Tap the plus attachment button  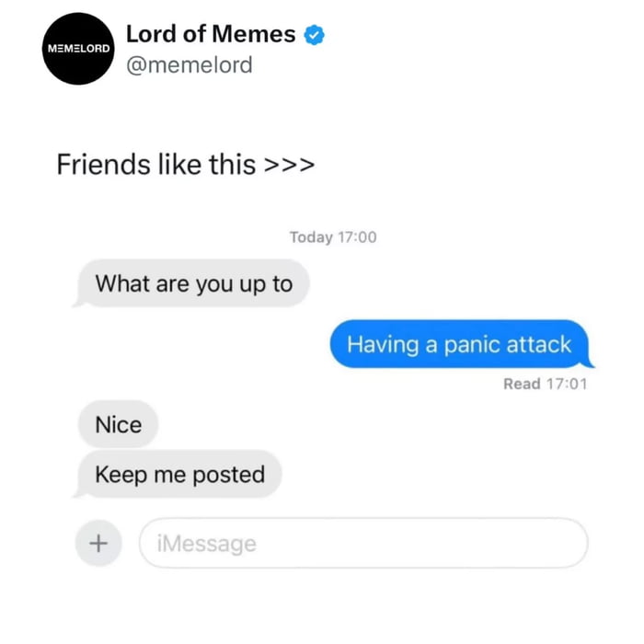pos(98,544)
